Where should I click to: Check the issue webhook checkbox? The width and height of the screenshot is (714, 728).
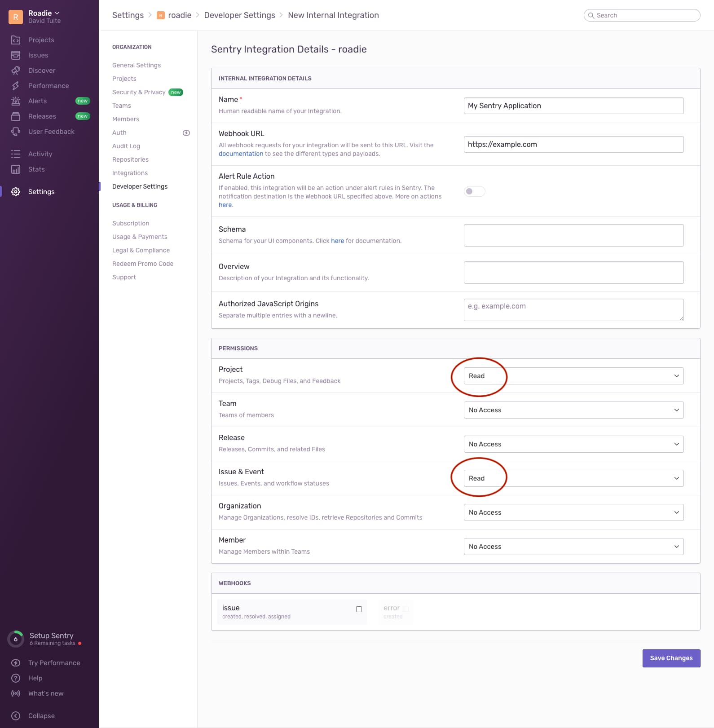pyautogui.click(x=359, y=609)
